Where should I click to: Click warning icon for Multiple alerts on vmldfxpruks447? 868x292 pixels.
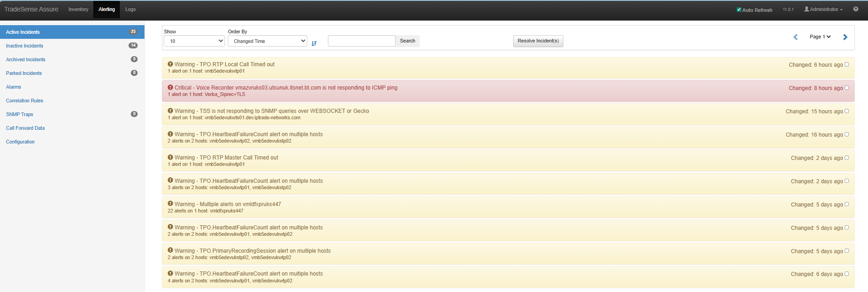(x=170, y=204)
